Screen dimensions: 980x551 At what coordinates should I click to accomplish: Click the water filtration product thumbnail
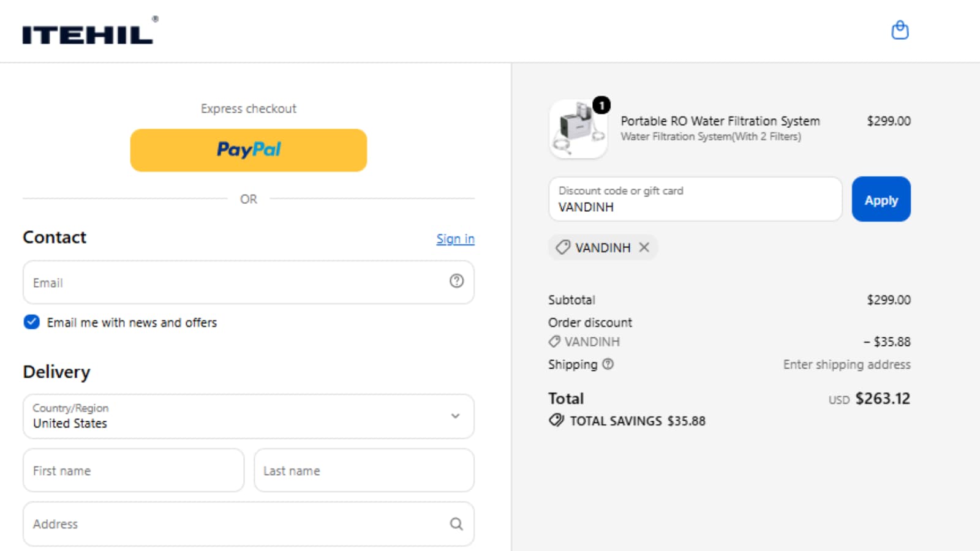click(x=578, y=129)
